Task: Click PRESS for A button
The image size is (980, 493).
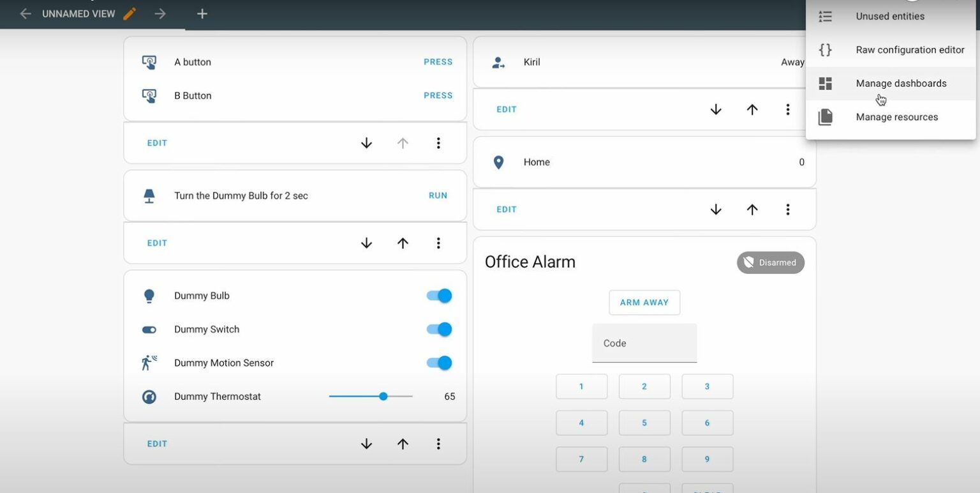Action: click(x=438, y=62)
